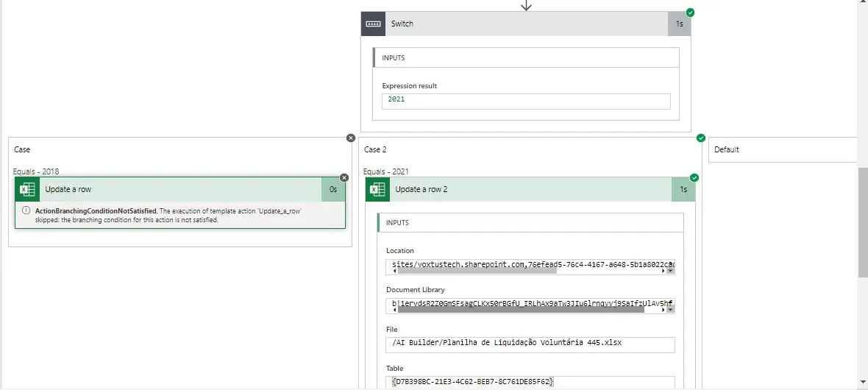Click the skipped status icon on Case
This screenshot has width=868, height=390.
pos(351,138)
